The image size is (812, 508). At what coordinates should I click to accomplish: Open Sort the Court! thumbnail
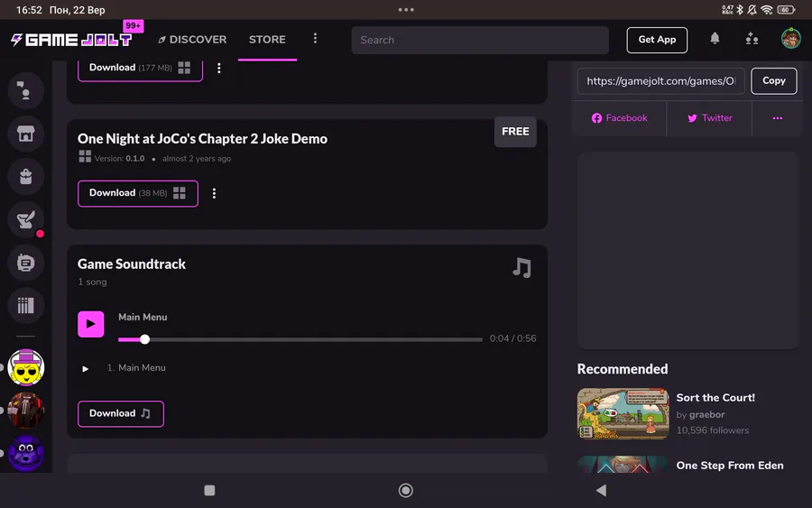tap(623, 414)
